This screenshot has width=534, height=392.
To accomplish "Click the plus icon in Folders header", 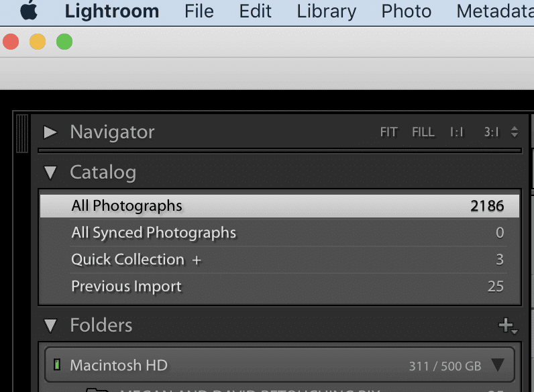I will click(508, 326).
